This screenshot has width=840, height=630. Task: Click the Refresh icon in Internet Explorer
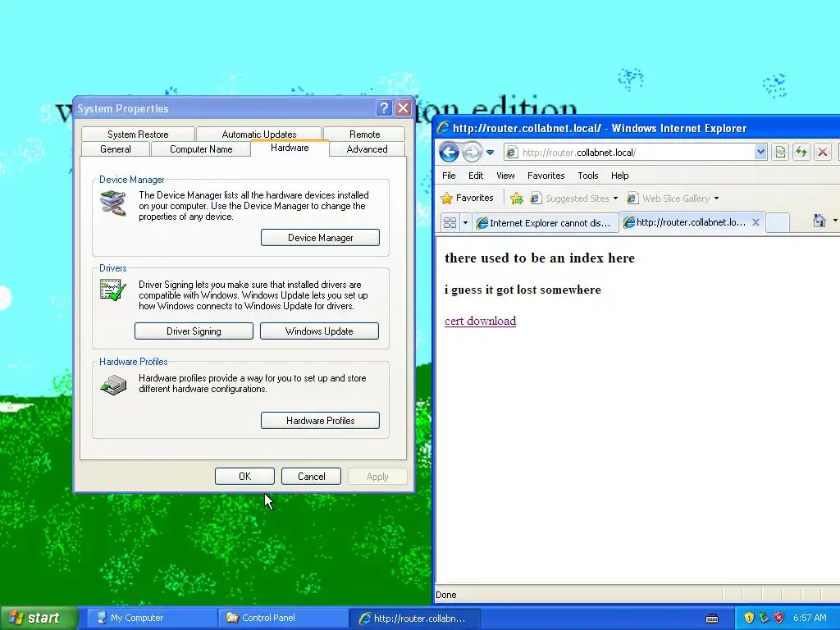coord(801,153)
